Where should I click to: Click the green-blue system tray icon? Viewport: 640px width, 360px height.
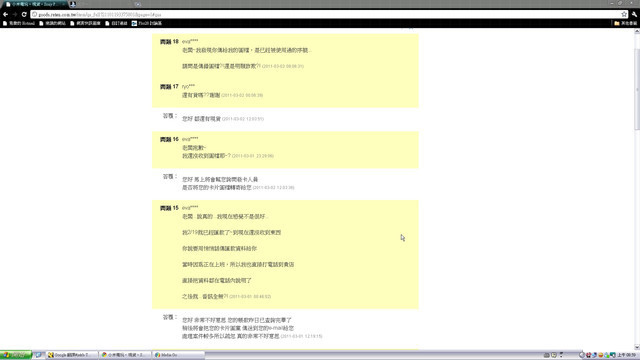point(607,355)
